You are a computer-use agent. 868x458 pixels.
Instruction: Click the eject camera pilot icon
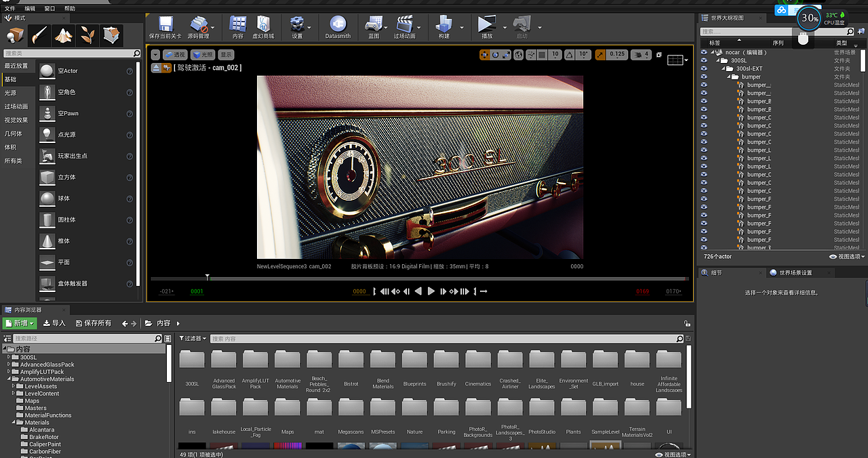[x=156, y=68]
